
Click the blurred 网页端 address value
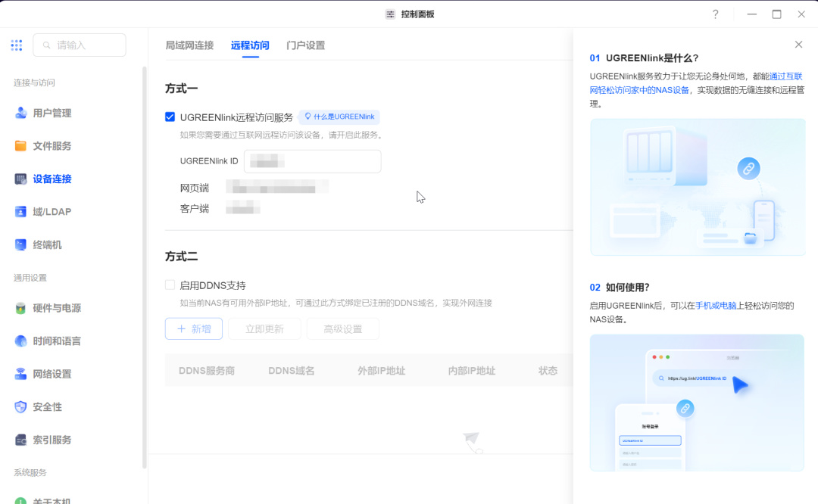(x=277, y=187)
